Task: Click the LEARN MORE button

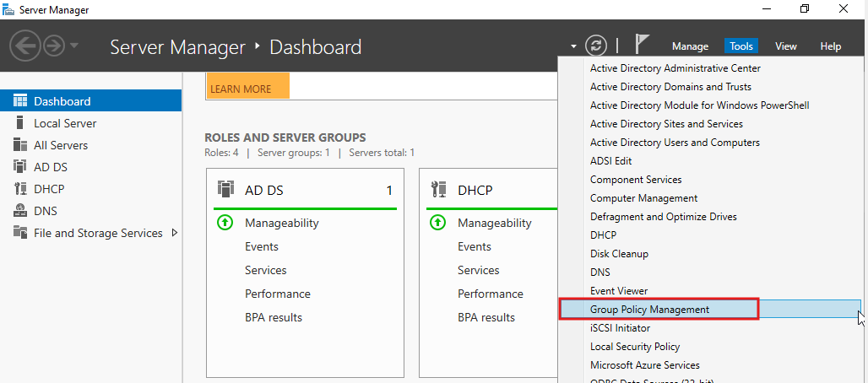Action: click(x=248, y=86)
